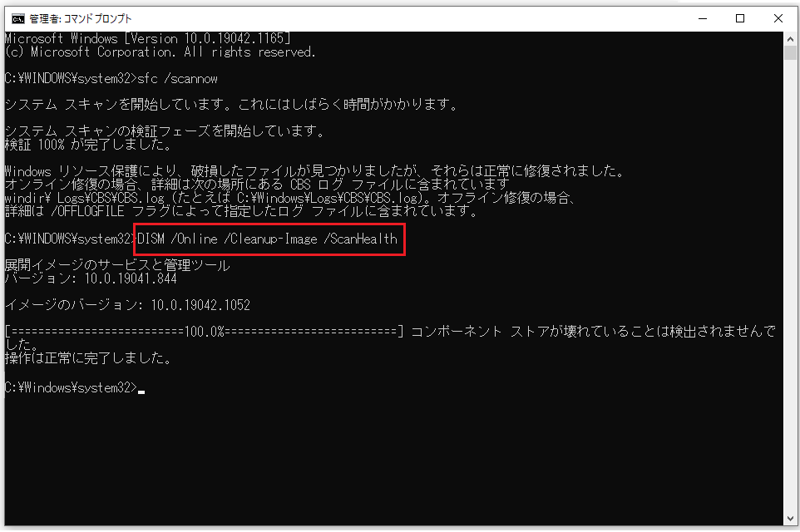
Task: Close the Command Prompt window
Action: (778, 18)
